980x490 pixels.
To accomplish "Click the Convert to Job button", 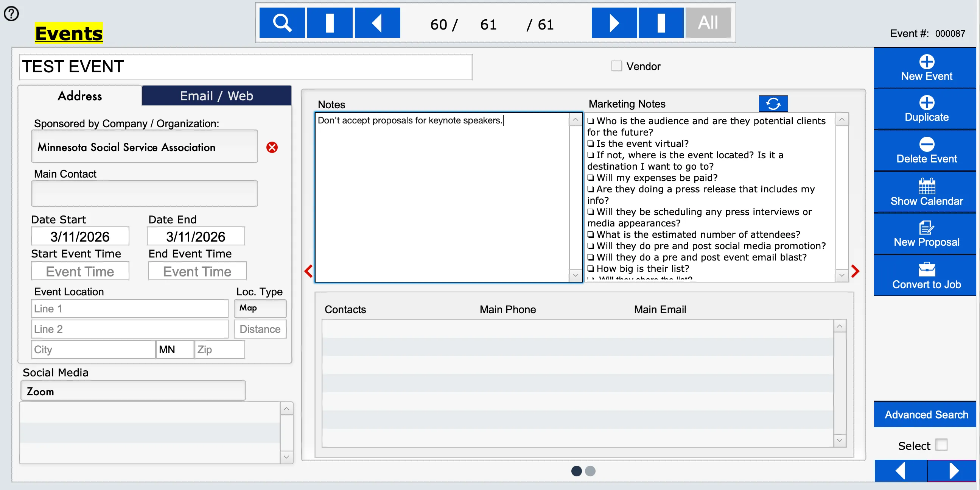I will click(926, 276).
